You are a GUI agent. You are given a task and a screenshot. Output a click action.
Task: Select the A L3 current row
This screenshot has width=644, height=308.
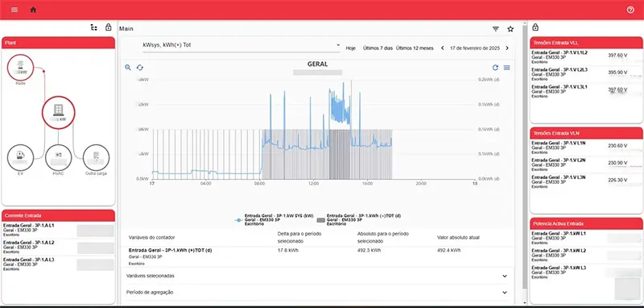58,264
